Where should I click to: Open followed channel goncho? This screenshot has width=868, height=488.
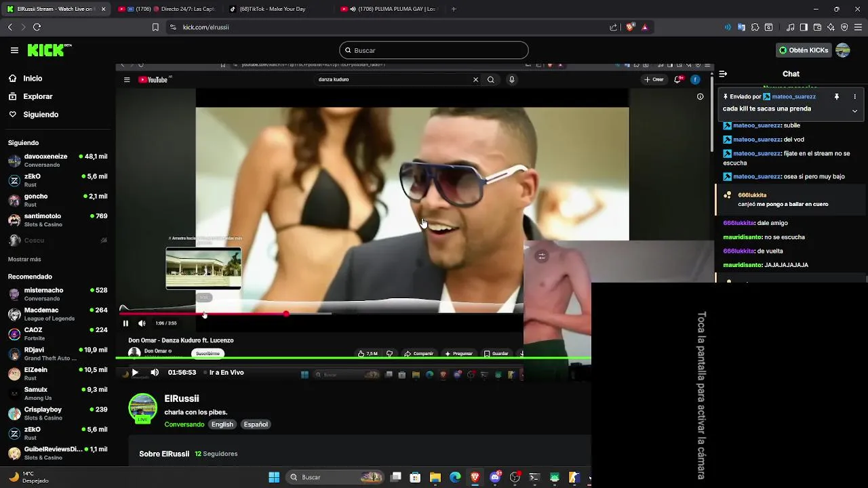pyautogui.click(x=57, y=200)
